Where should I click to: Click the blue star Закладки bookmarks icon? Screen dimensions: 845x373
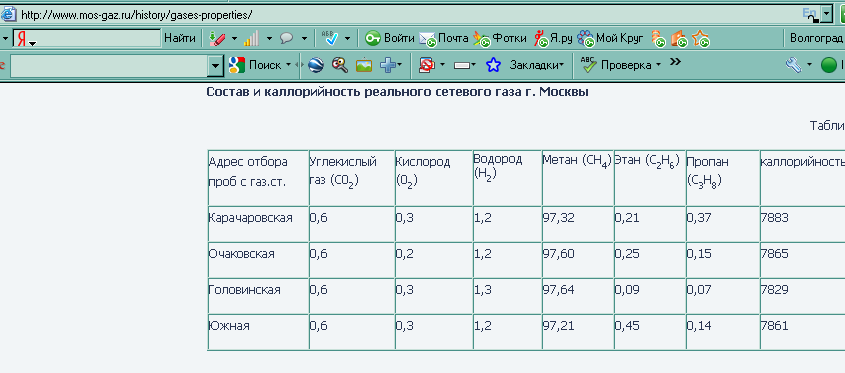pos(493,65)
